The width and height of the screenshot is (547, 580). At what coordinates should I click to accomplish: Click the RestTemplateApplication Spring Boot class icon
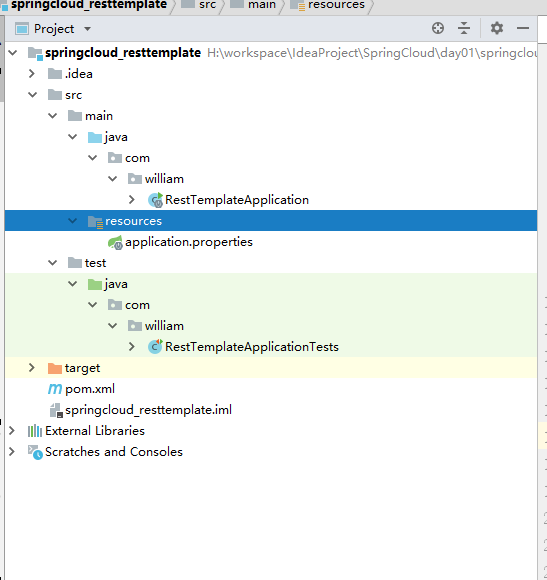tap(155, 200)
